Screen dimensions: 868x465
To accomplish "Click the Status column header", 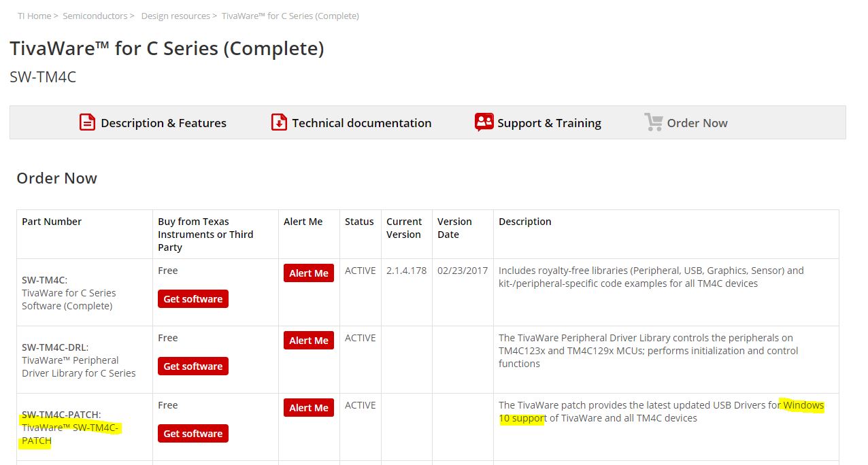I will pyautogui.click(x=359, y=222).
